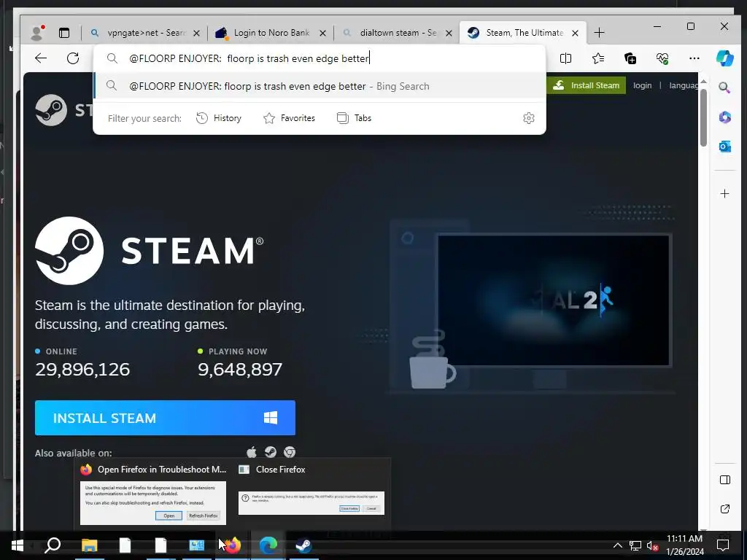Open Browser essentials heart icon
The width and height of the screenshot is (747, 560).
tap(662, 58)
